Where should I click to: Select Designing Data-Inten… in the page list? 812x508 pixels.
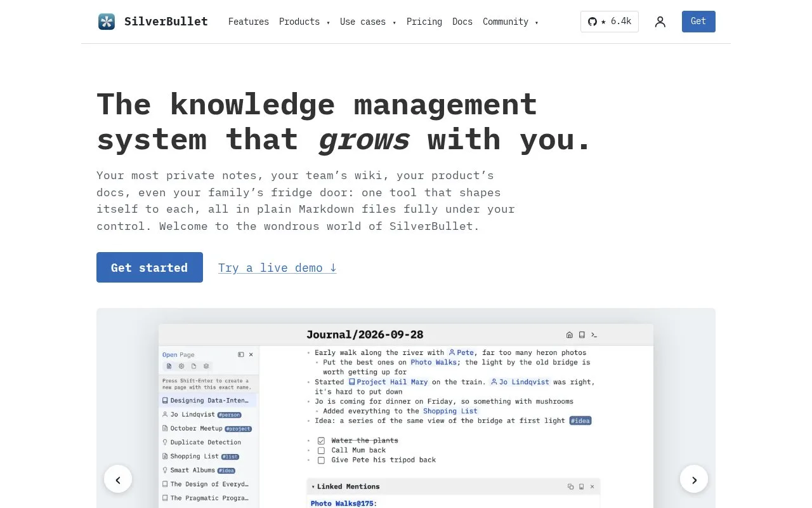coord(208,401)
